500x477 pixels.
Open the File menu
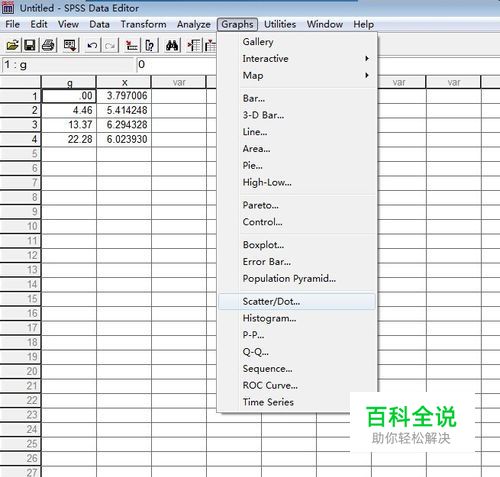pos(13,24)
